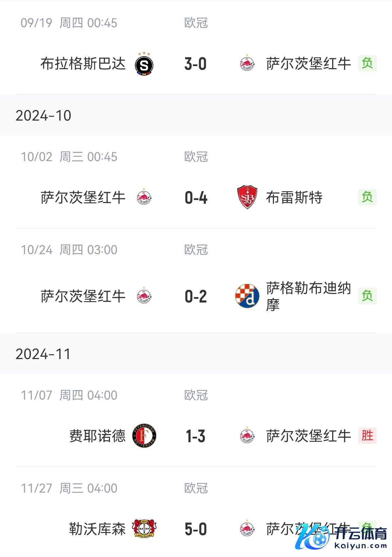Click the Dinamo Zagreb club crest
This screenshot has height=557, width=392.
tap(247, 296)
